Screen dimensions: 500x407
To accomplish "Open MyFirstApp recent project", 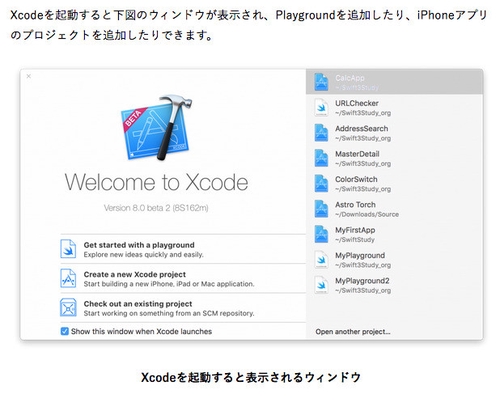I will coord(394,234).
